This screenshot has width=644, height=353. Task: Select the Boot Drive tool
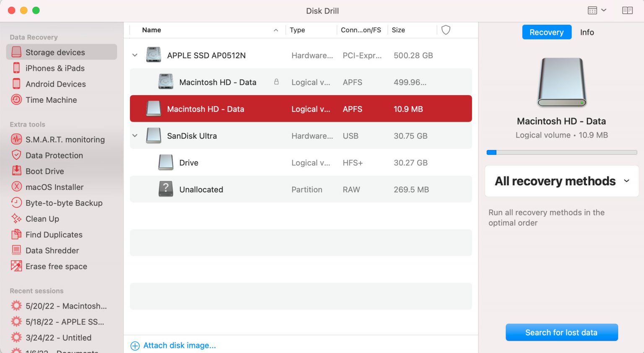(x=44, y=171)
